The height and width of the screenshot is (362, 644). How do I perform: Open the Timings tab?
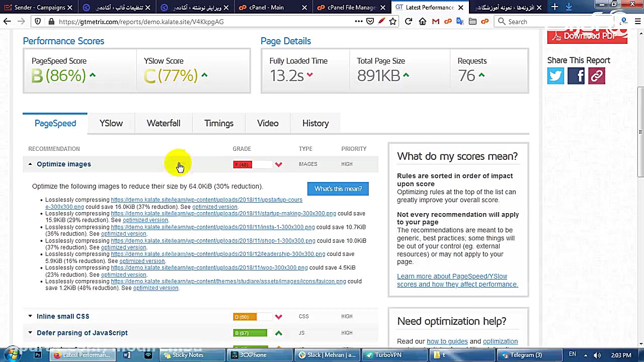click(219, 124)
